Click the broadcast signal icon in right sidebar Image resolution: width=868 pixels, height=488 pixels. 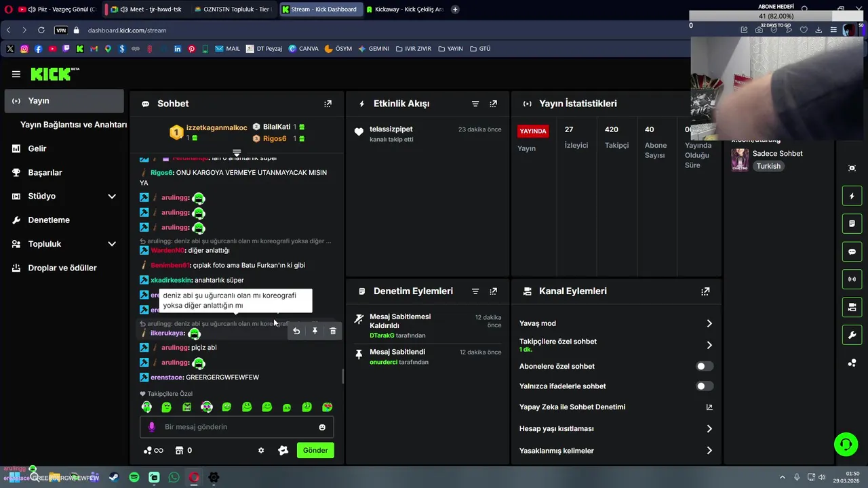coord(852,279)
